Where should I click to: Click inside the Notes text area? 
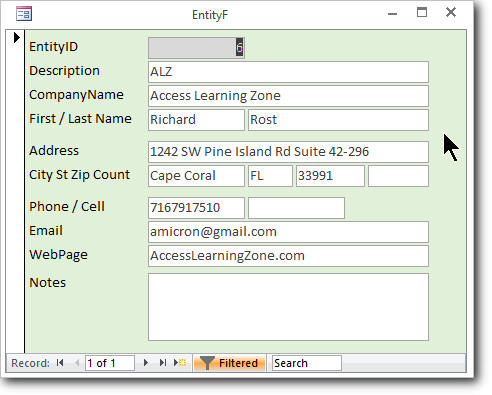click(x=288, y=307)
